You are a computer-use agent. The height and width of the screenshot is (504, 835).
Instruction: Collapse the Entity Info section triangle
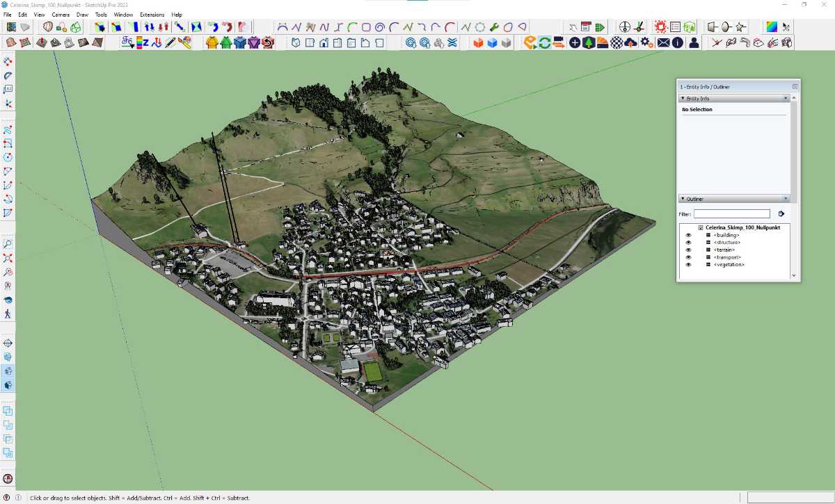[683, 99]
